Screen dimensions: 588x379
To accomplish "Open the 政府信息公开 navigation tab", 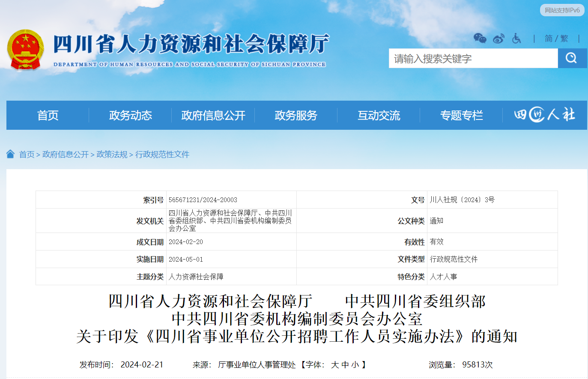I will [x=213, y=115].
